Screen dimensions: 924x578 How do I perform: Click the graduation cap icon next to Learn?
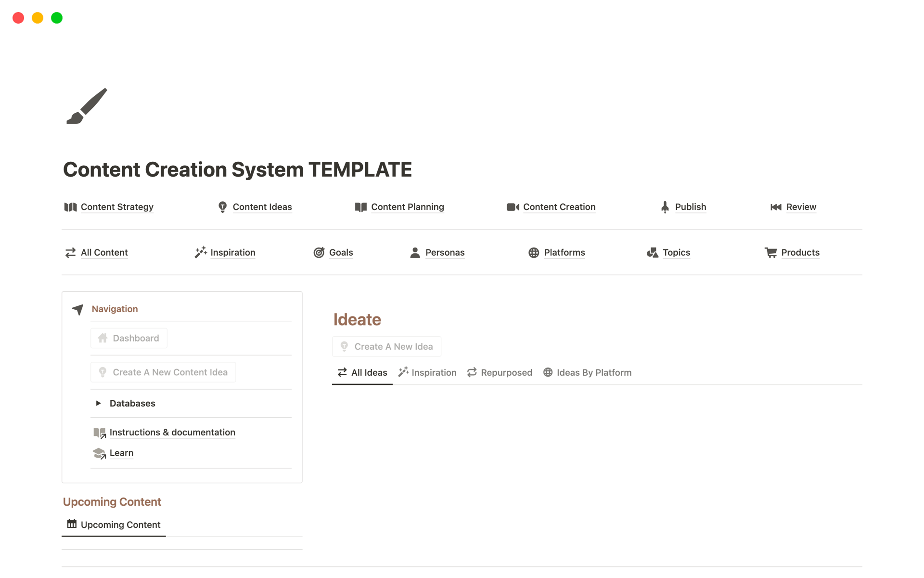[x=99, y=453]
